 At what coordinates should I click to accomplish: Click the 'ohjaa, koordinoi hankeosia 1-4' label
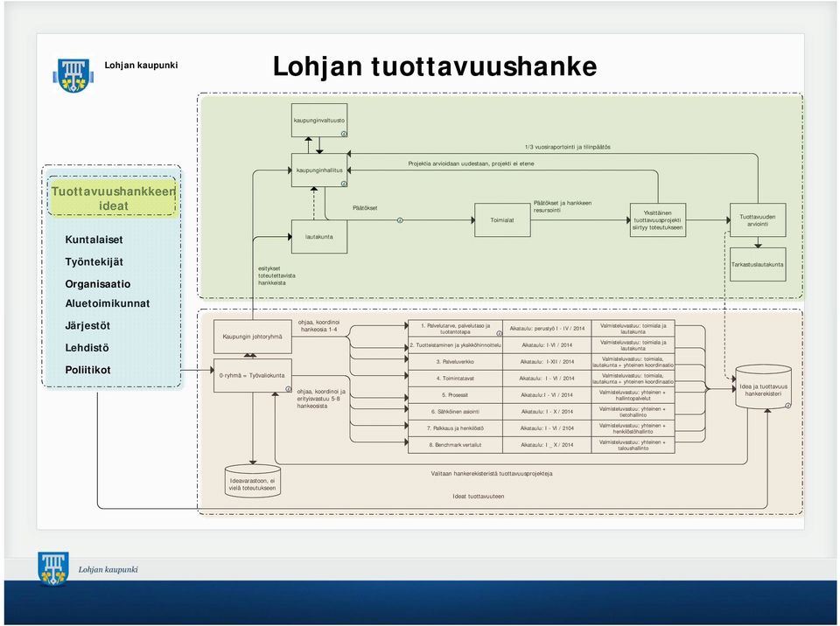tap(318, 326)
